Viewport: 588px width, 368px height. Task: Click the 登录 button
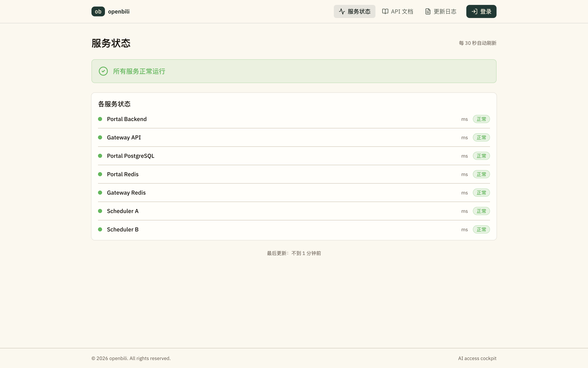481,11
